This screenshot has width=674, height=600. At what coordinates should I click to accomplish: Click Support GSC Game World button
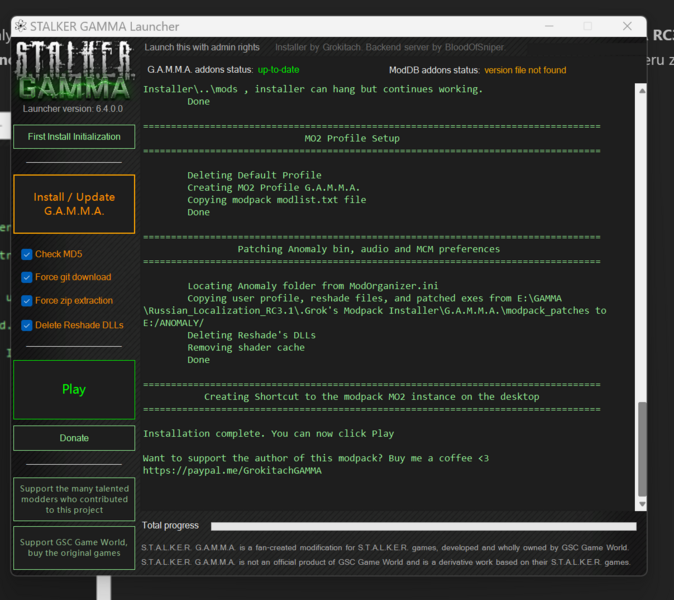(x=74, y=548)
